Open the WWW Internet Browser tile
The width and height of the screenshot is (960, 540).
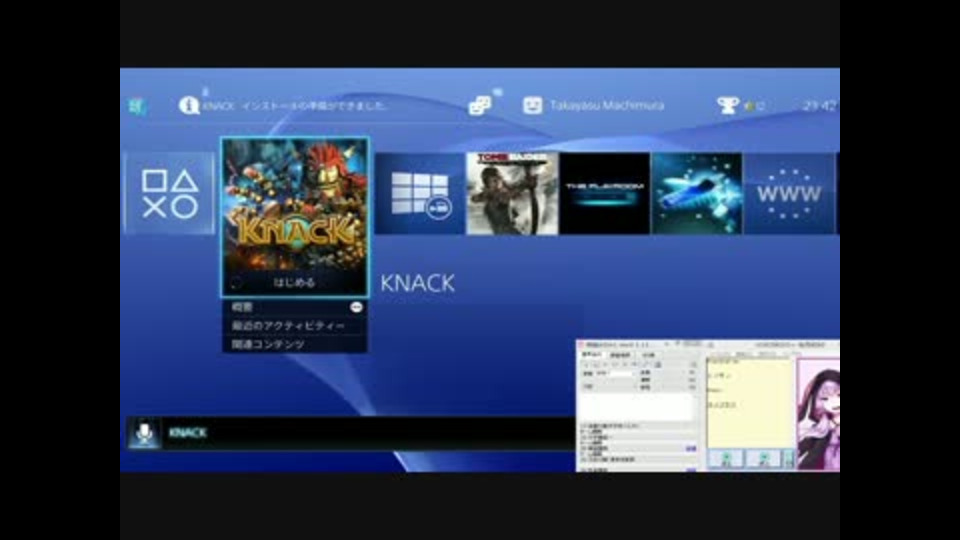tap(789, 193)
